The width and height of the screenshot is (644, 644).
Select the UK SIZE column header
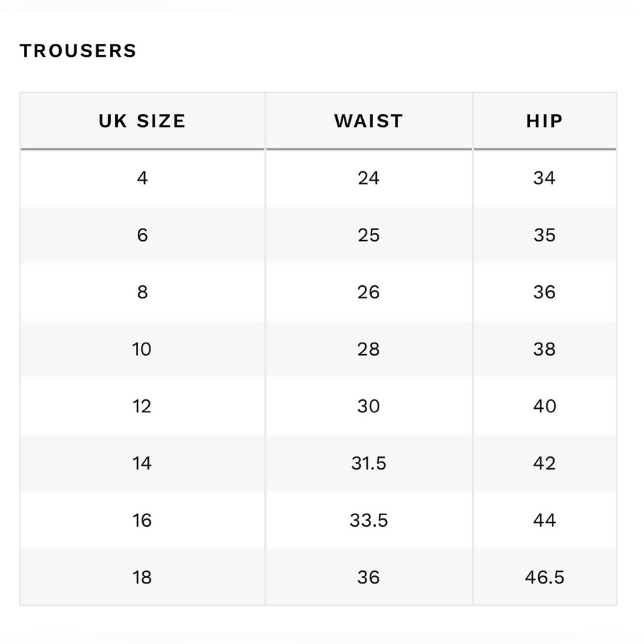(142, 121)
